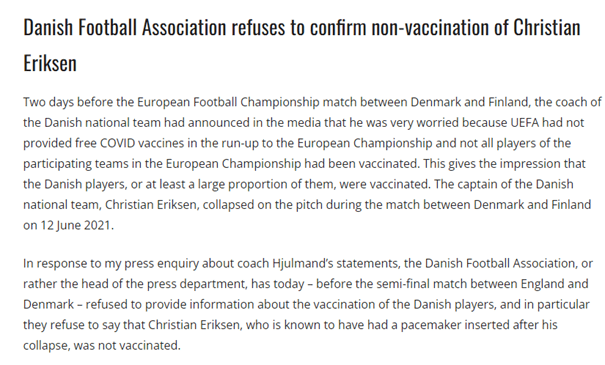This screenshot has height=365, width=605.
Task: Click the date "12 June 2021"
Action: [76, 225]
